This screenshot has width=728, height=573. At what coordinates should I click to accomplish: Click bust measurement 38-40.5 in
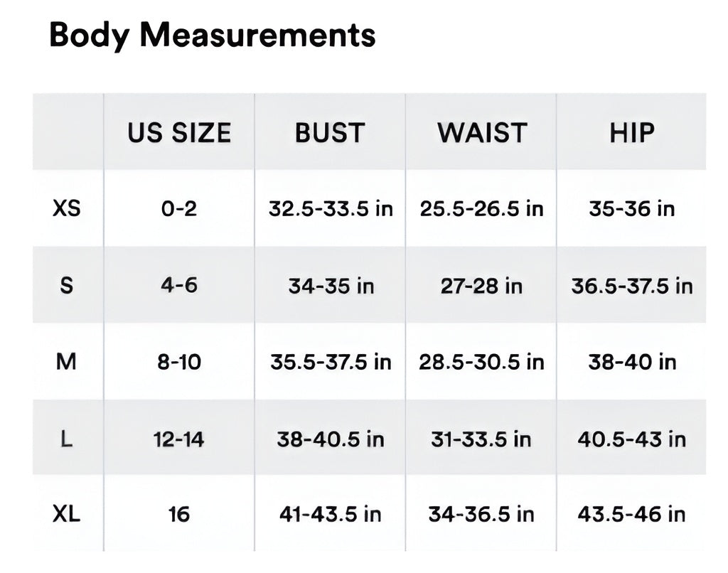[x=331, y=439]
